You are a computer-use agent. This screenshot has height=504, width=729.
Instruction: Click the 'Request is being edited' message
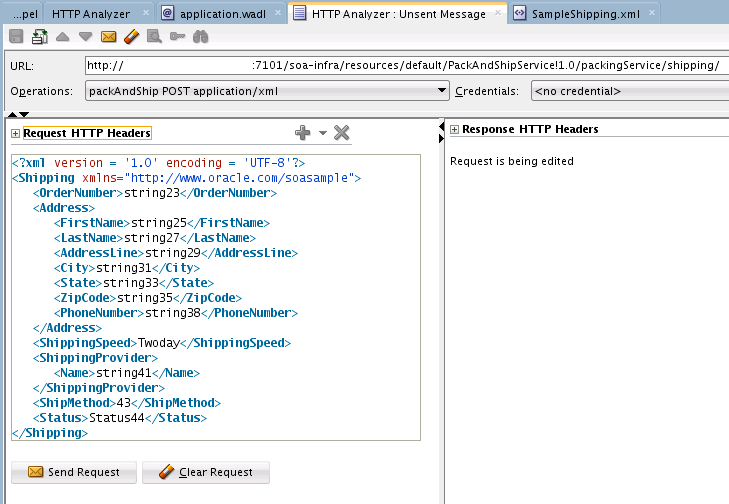tap(512, 161)
